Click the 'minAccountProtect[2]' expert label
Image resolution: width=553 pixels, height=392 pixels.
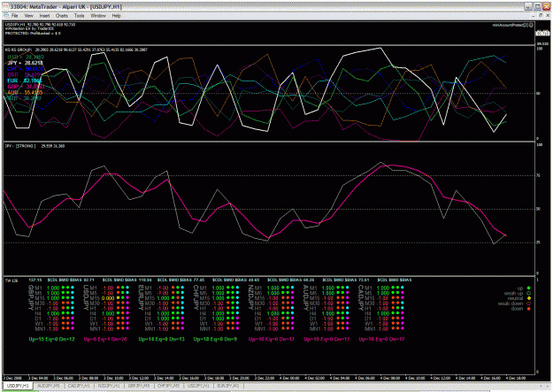pyautogui.click(x=511, y=25)
